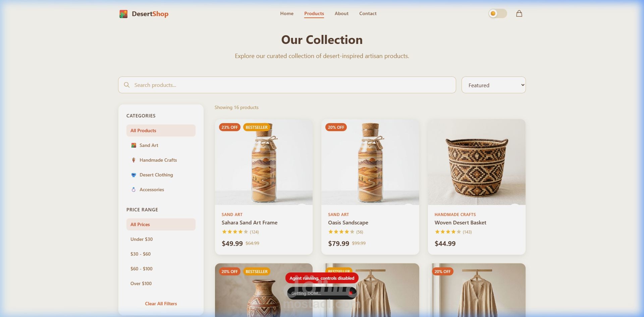Image resolution: width=644 pixels, height=317 pixels.
Task: Toggle the dark mode sun switch
Action: point(497,13)
